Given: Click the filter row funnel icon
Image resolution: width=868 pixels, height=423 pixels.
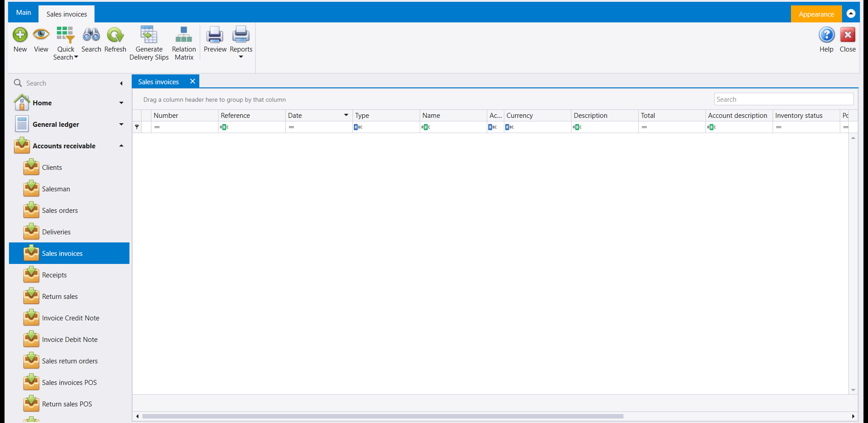Looking at the screenshot, I should (x=137, y=127).
